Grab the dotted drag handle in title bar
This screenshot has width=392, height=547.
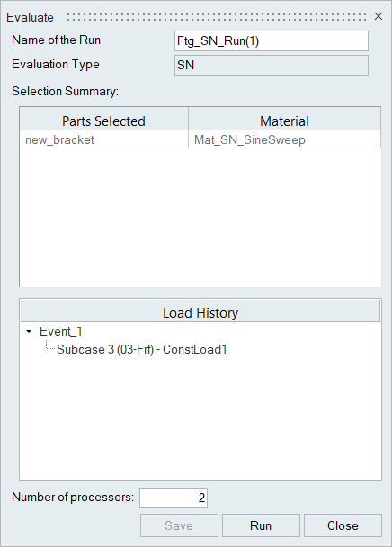pos(217,17)
